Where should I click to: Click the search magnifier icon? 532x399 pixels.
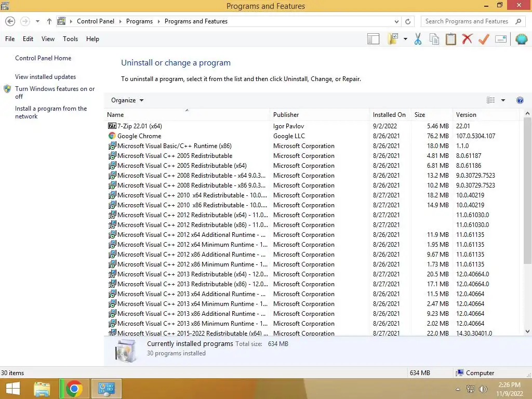click(x=518, y=21)
